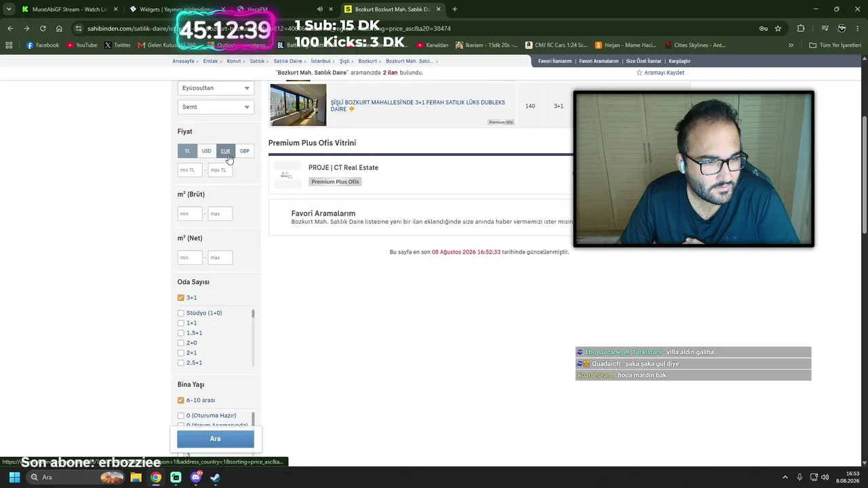Go to the Şişli breadcrumb
The width and height of the screenshot is (868, 488).
click(x=344, y=61)
